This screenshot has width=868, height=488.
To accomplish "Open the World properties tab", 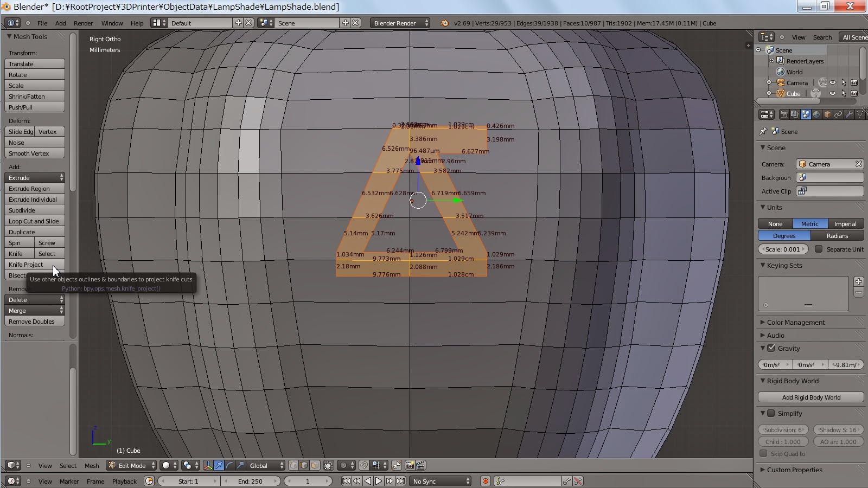I will pos(816,114).
